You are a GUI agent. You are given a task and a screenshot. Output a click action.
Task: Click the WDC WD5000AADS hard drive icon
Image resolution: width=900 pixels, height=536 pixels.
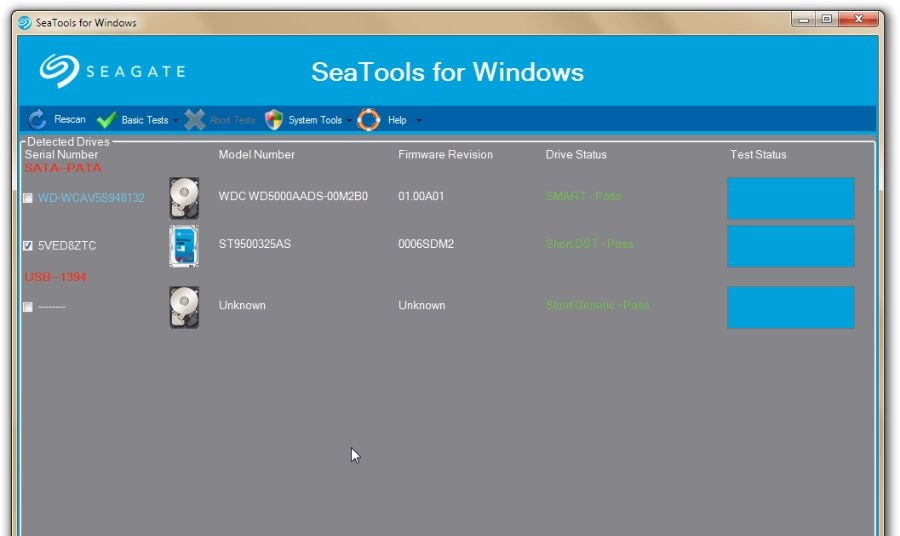[x=184, y=197]
